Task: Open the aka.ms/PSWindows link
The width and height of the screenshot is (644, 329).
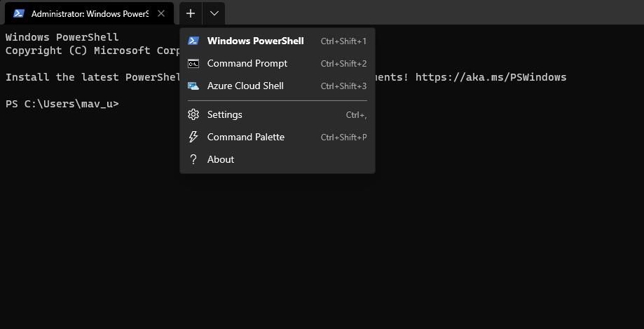Action: 491,77
